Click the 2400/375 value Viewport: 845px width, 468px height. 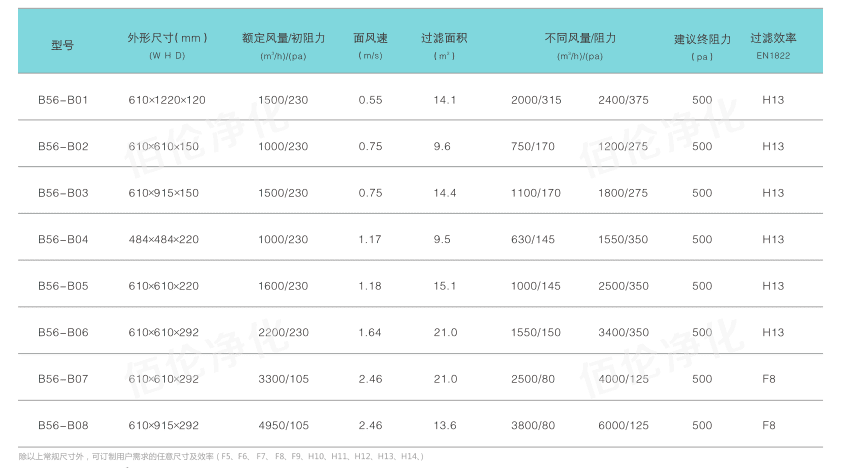623,100
